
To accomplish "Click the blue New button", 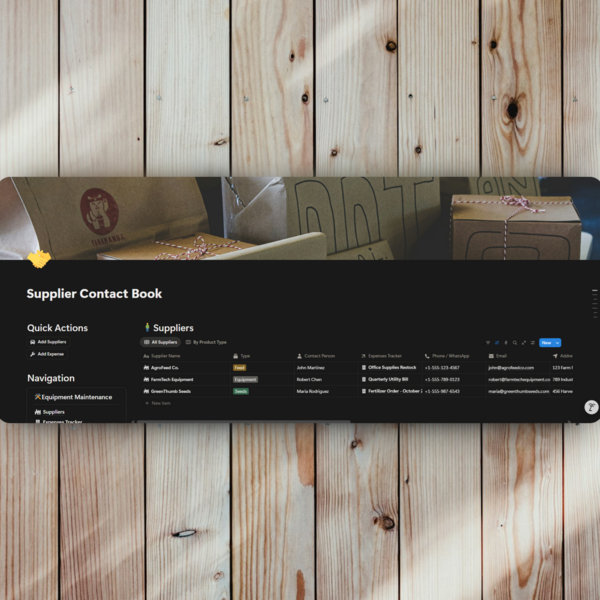I will click(546, 343).
